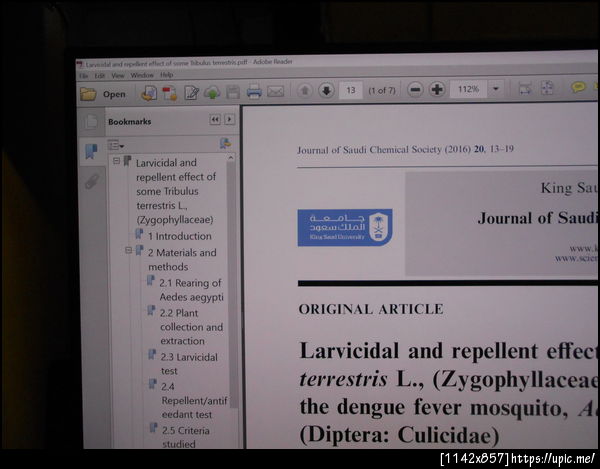600x469 pixels.
Task: Click the cloud upload icon
Action: point(212,92)
